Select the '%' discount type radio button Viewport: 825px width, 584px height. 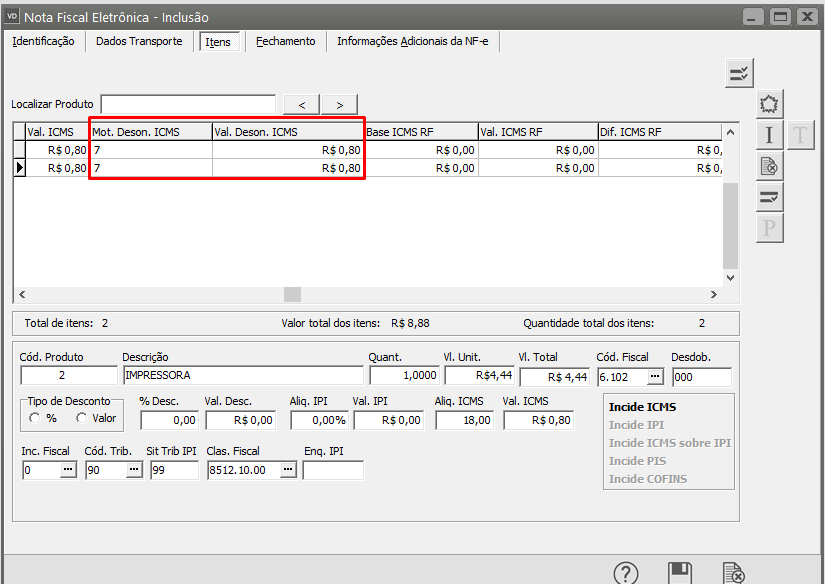tap(35, 418)
